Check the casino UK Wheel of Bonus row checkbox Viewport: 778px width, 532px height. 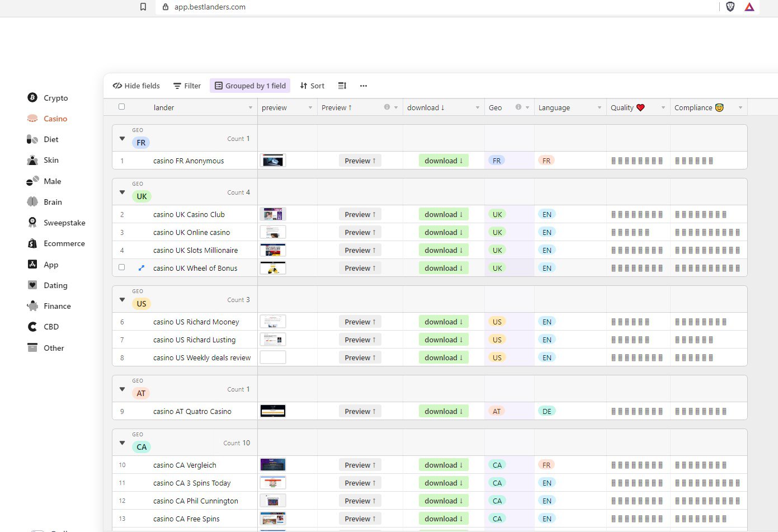click(x=121, y=267)
